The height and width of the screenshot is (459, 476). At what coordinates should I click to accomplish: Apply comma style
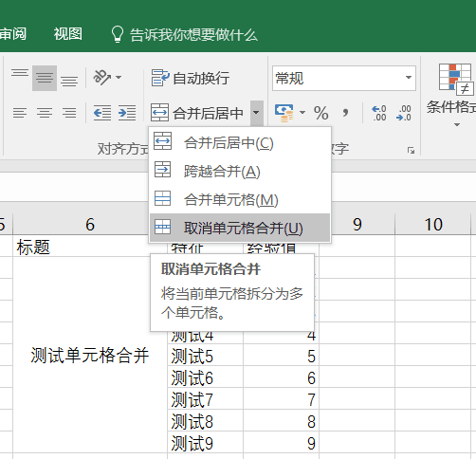pos(345,113)
